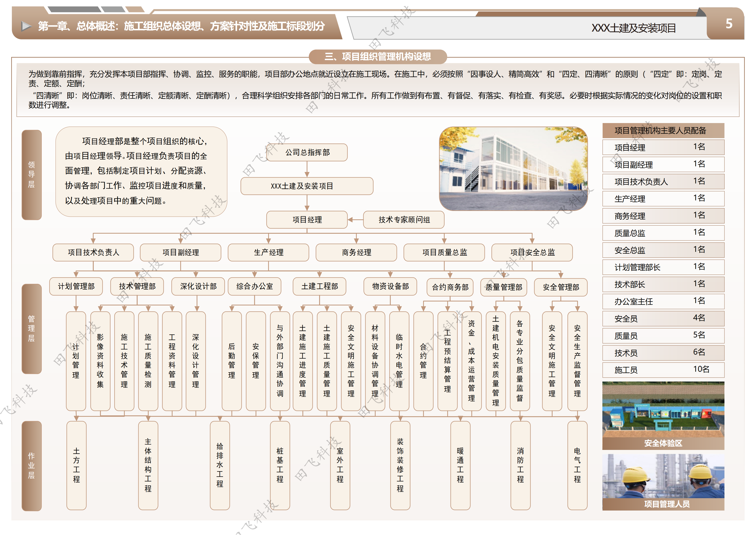Select the 施工质量检测 vertical box

pos(148,361)
